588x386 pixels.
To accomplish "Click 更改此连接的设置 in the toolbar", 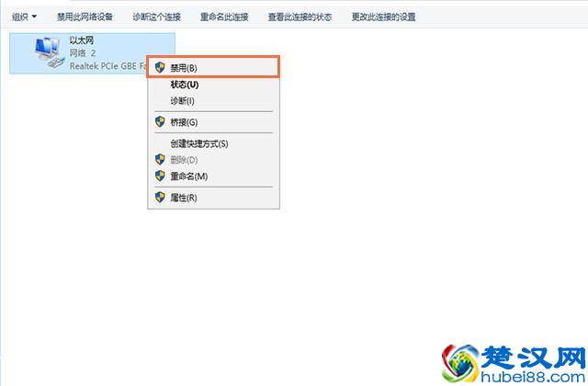I will click(x=383, y=17).
